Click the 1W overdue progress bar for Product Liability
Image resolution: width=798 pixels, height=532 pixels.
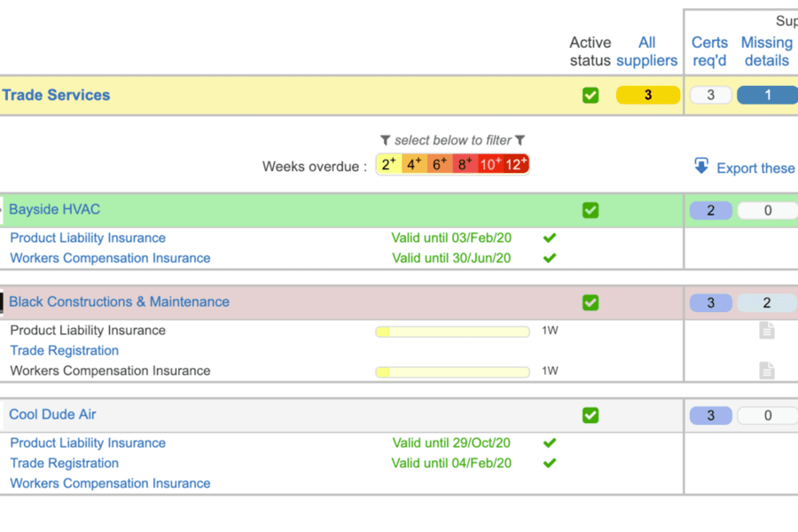(452, 330)
